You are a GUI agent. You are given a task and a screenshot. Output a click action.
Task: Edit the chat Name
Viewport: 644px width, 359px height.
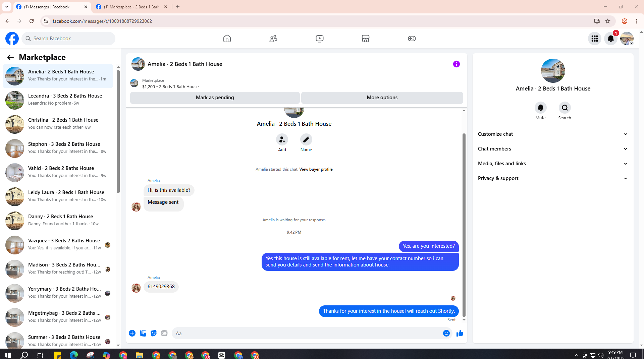pos(306,139)
